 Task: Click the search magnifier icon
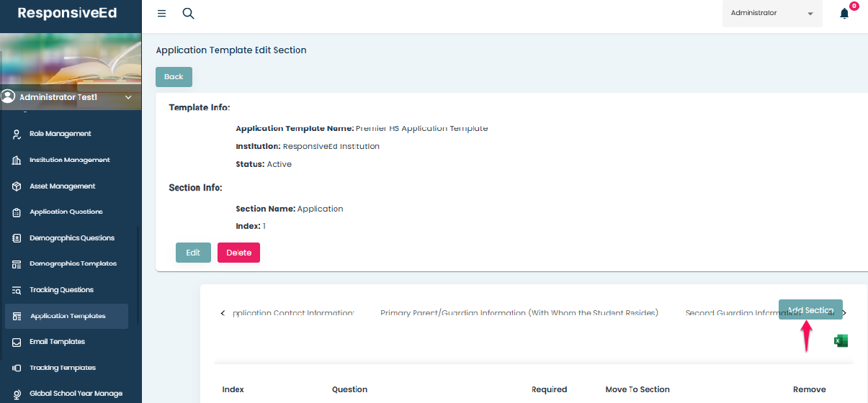click(x=188, y=14)
